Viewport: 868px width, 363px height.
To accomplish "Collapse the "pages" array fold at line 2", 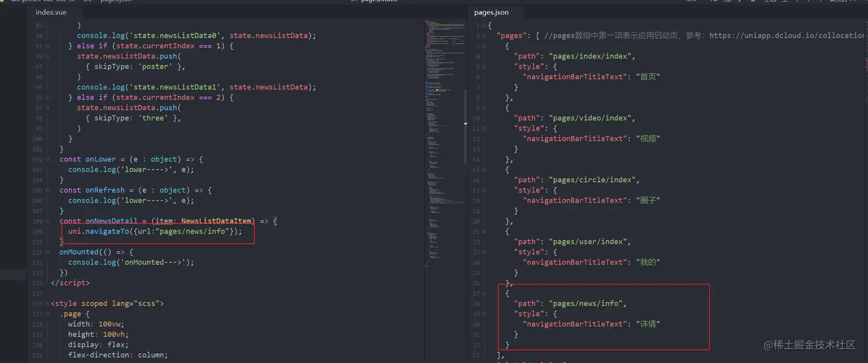I will [484, 36].
